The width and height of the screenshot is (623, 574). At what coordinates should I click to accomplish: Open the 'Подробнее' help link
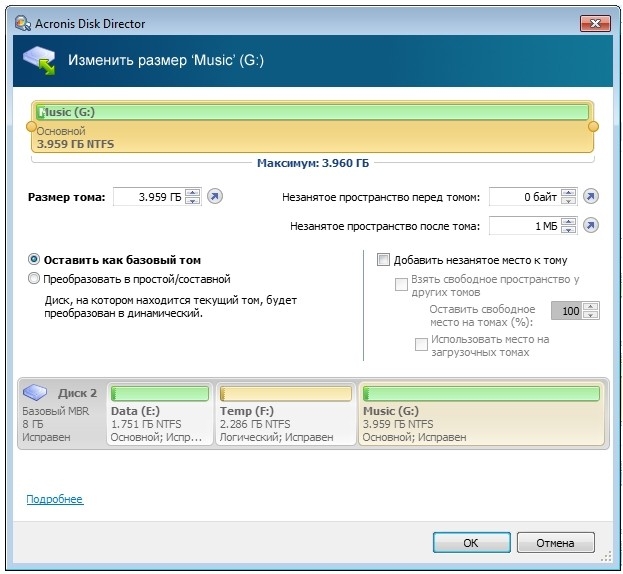[x=54, y=499]
